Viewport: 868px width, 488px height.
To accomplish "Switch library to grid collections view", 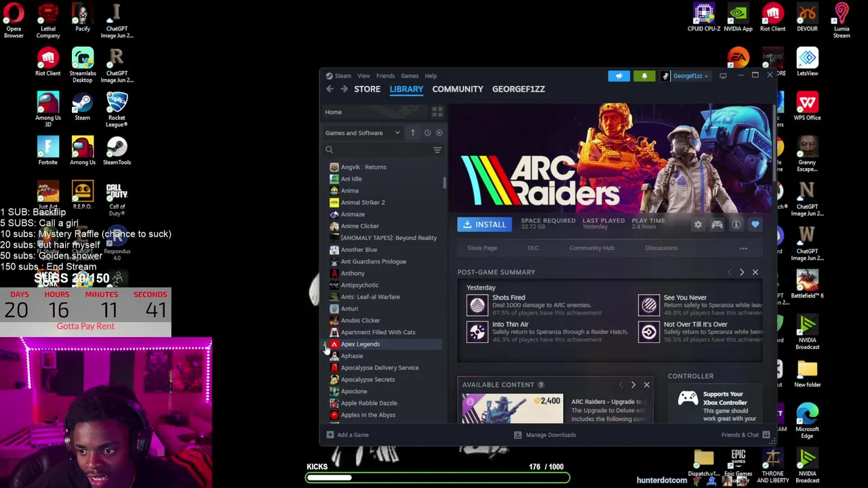I will [x=437, y=112].
